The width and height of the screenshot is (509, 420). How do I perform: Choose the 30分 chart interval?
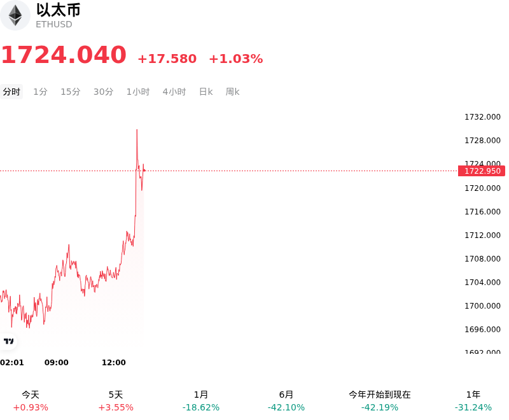103,92
